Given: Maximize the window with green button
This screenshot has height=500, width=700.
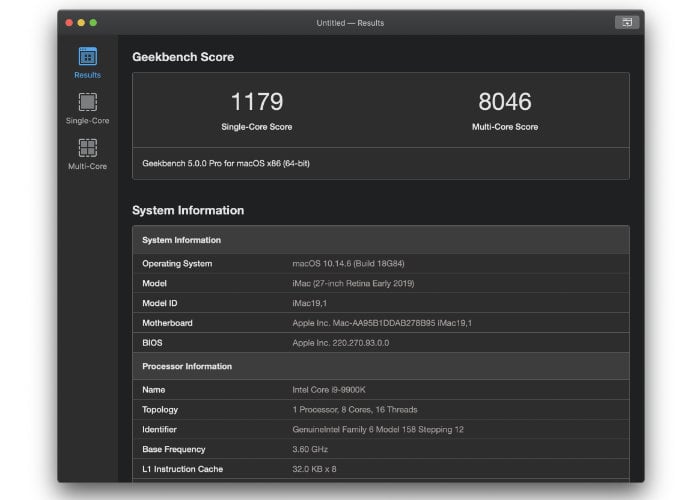Looking at the screenshot, I should click(93, 23).
